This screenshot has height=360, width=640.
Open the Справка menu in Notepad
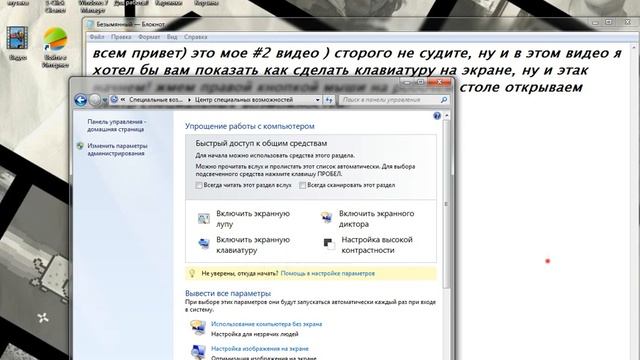click(x=196, y=37)
